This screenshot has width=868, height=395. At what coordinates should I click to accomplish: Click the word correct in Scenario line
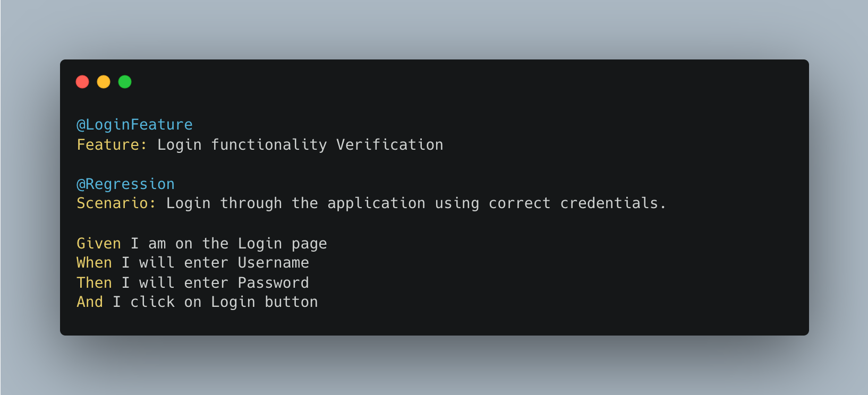(x=520, y=203)
